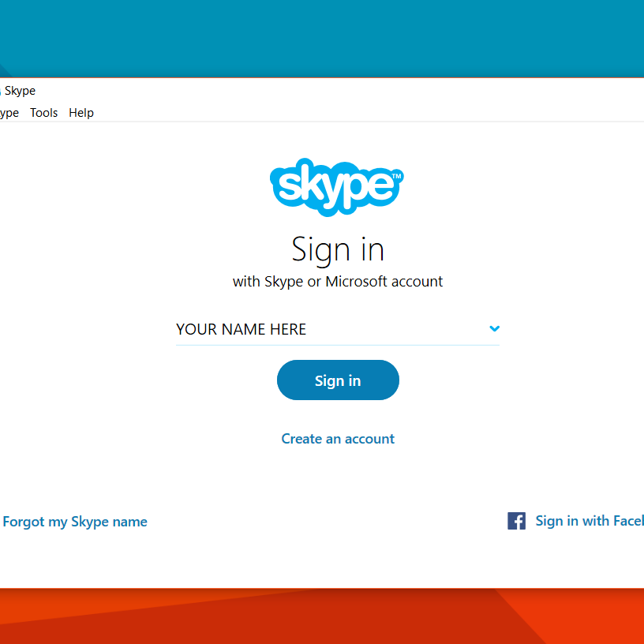
Task: Open the Skype menu left of Tools
Action: [x=9, y=113]
